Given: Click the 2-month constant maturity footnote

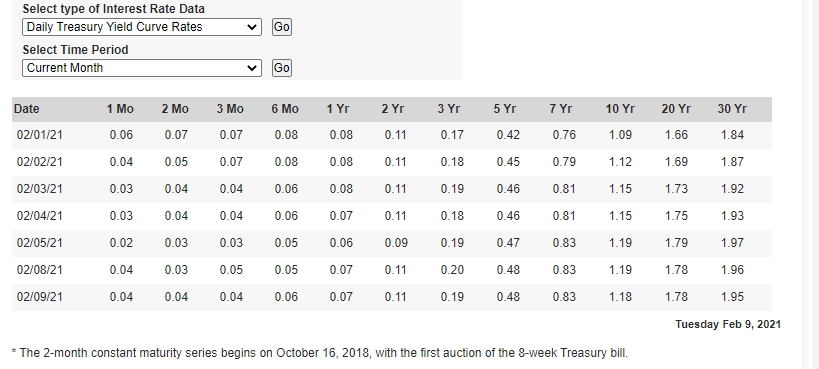Looking at the screenshot, I should [320, 353].
